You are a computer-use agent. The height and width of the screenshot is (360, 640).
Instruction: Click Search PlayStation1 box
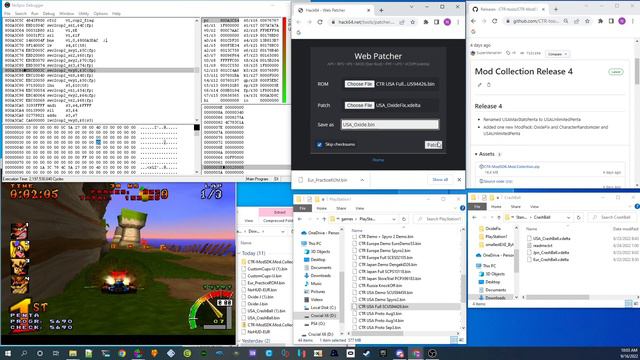pos(439,219)
